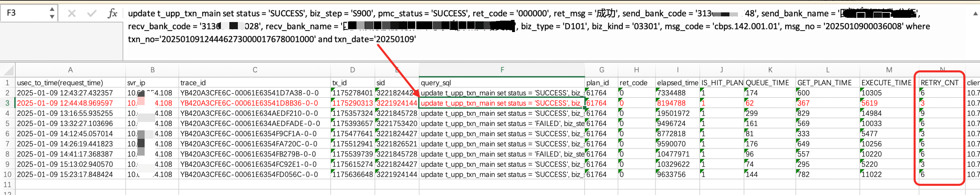Click the 'usec_to_time(request_time)' header cell

point(71,83)
